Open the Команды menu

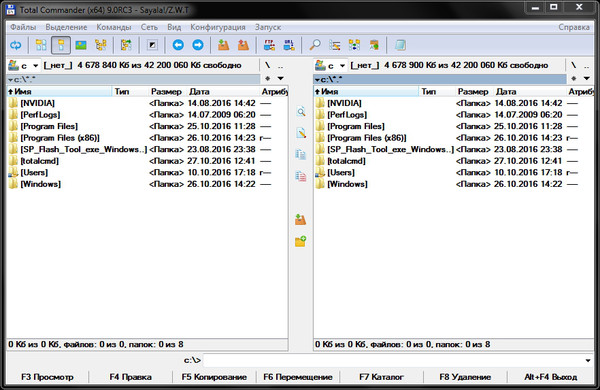click(114, 27)
